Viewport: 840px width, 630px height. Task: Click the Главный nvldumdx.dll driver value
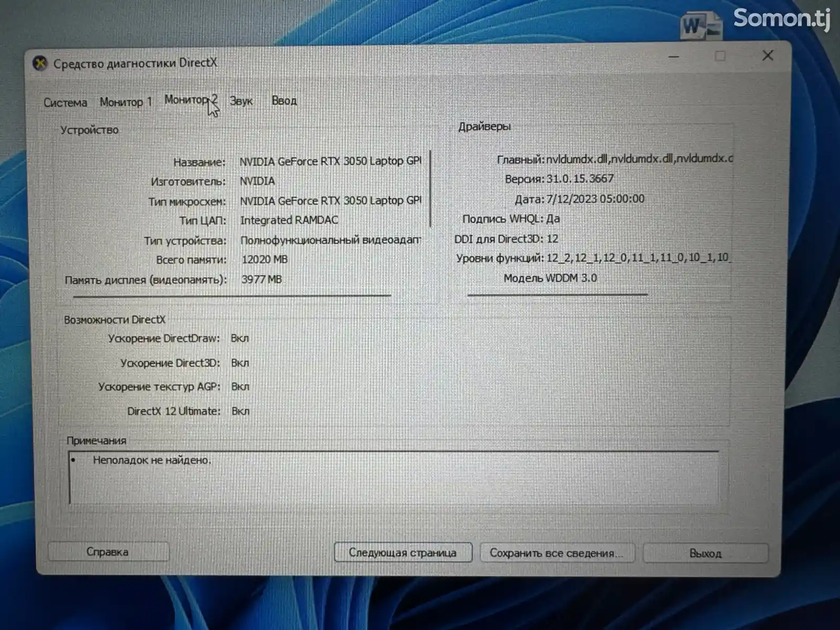[x=639, y=159]
